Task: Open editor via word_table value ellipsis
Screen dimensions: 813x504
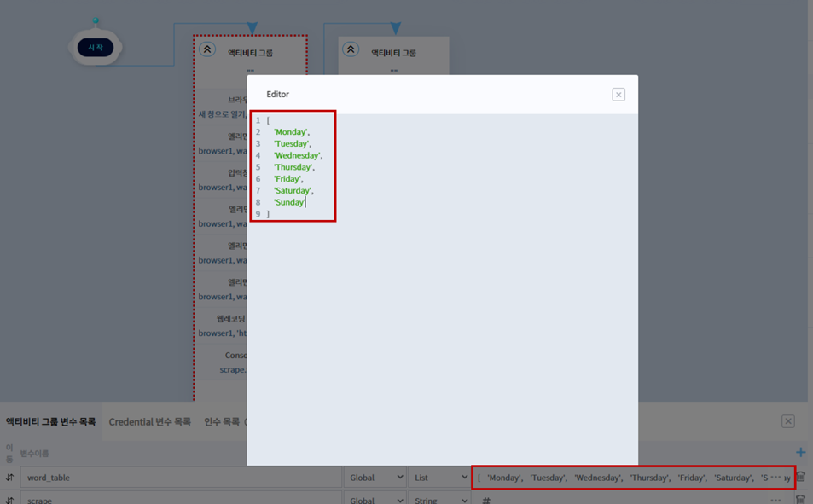Action: click(x=775, y=478)
